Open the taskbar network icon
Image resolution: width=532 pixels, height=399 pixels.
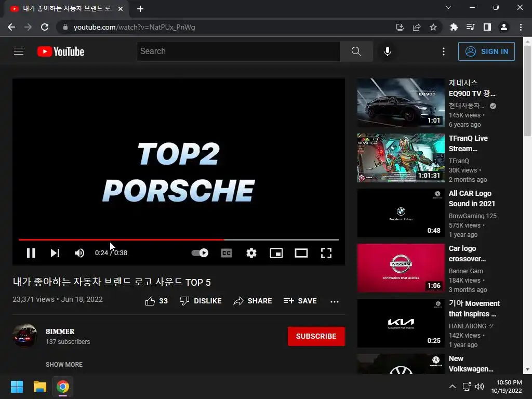tap(467, 387)
